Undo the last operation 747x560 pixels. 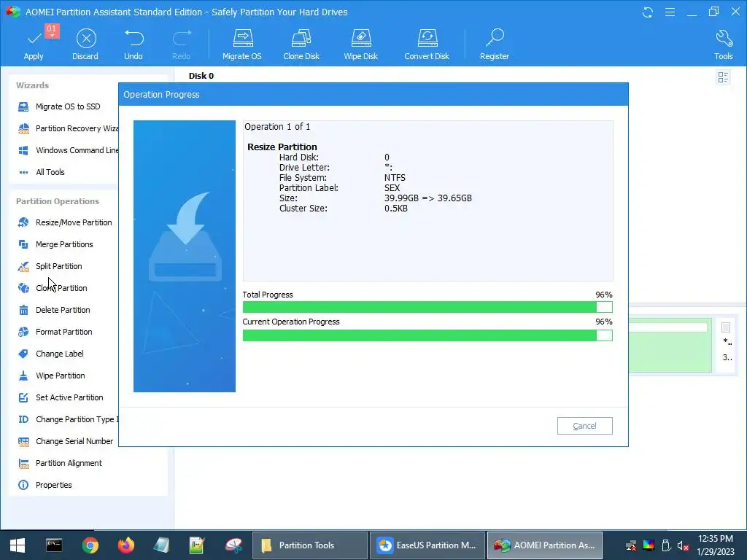[133, 44]
